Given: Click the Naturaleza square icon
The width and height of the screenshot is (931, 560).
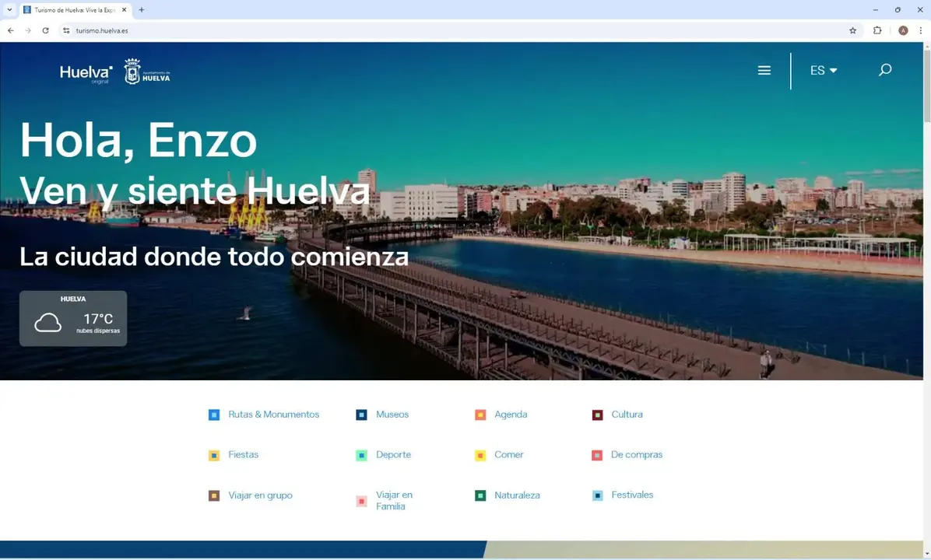Looking at the screenshot, I should point(480,496).
